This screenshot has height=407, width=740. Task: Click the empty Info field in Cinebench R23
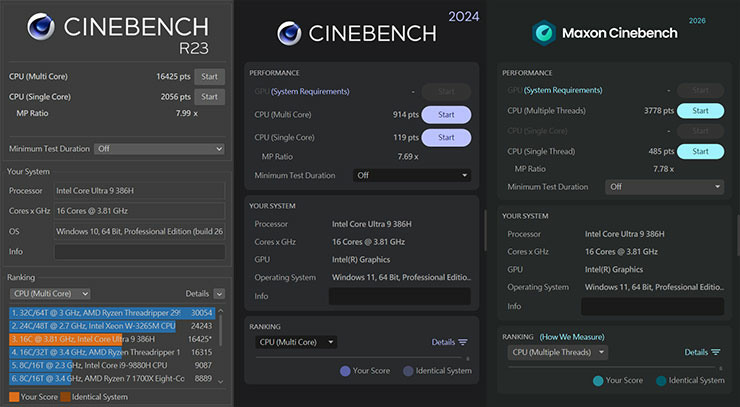point(140,252)
